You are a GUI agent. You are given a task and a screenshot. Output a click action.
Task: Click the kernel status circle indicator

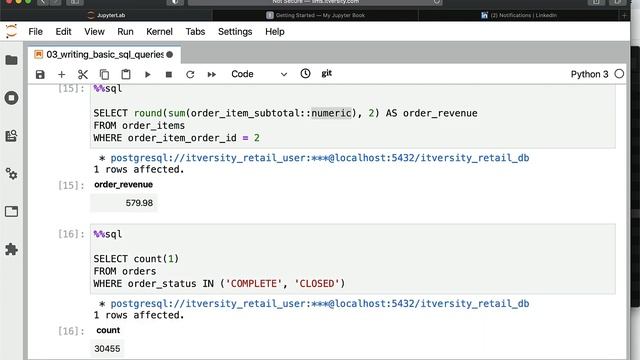click(x=619, y=74)
